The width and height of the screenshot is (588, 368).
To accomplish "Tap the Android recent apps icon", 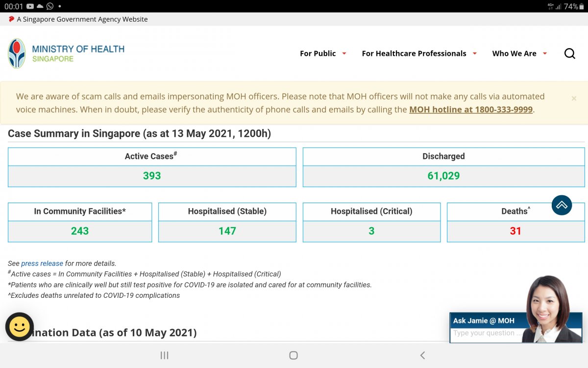I will pos(165,355).
